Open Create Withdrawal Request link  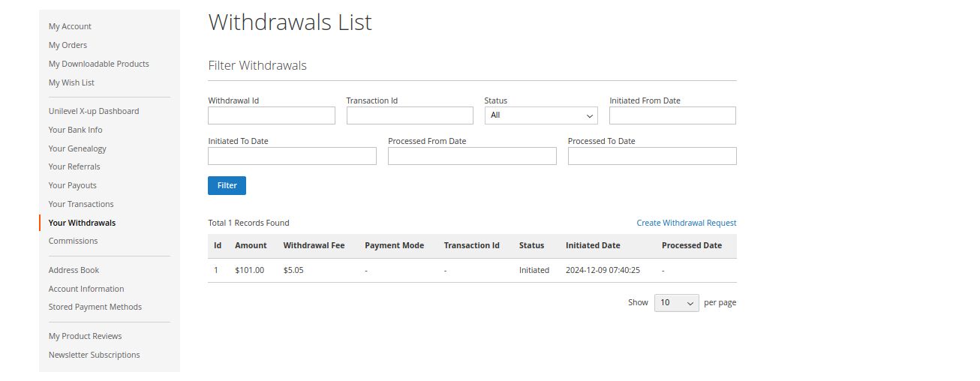click(686, 223)
